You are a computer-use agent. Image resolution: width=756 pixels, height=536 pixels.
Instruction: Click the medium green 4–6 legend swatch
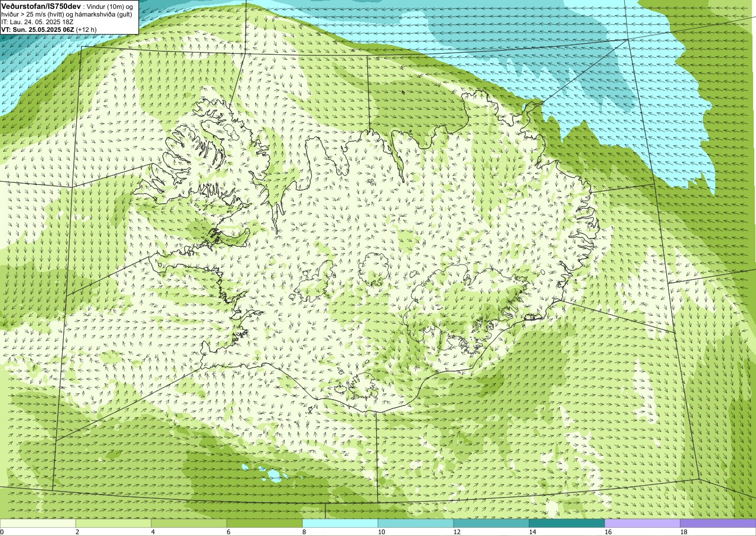pyautogui.click(x=189, y=523)
